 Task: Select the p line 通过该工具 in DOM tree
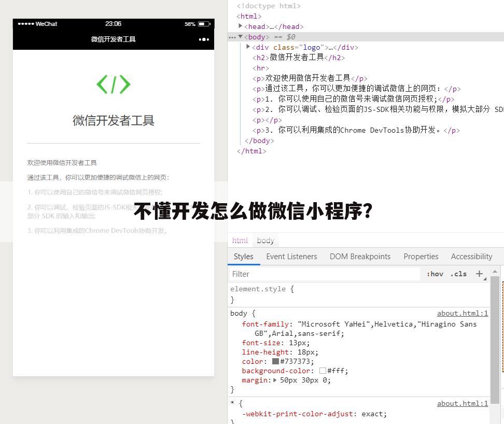(x=356, y=88)
